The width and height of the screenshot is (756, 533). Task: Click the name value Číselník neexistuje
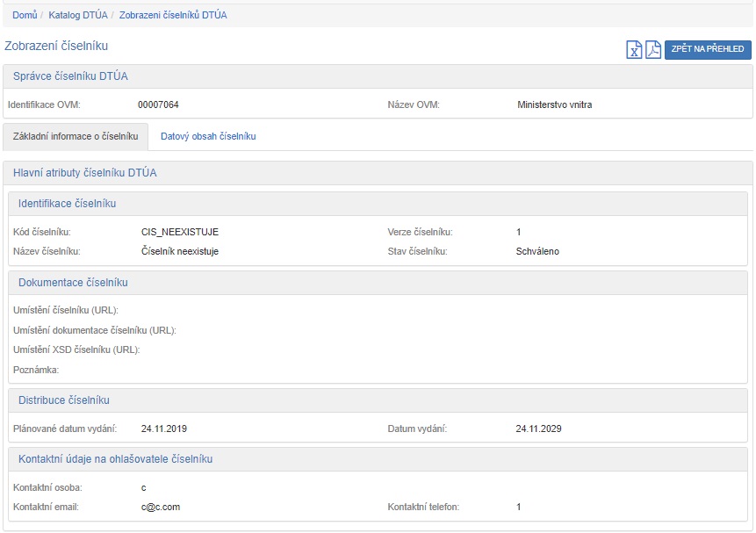pos(180,251)
